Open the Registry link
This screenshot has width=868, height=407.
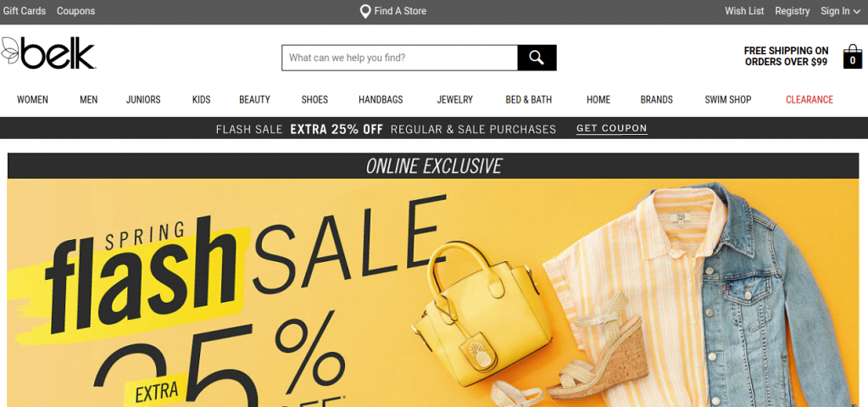[x=793, y=11]
